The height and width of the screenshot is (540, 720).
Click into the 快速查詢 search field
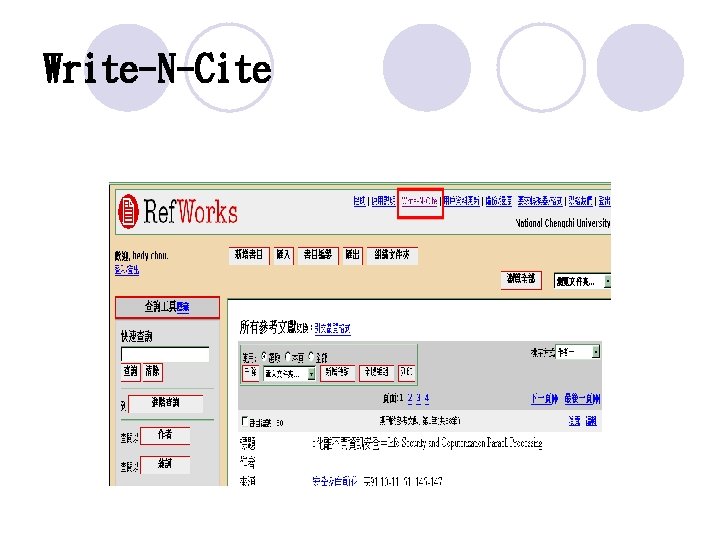click(165, 354)
